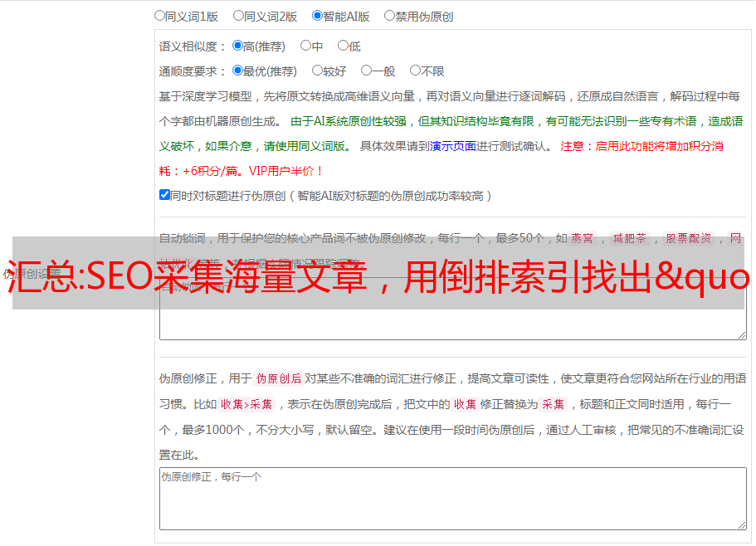Set 通顺度要求 to 一般
The height and width of the screenshot is (546, 756).
(367, 71)
